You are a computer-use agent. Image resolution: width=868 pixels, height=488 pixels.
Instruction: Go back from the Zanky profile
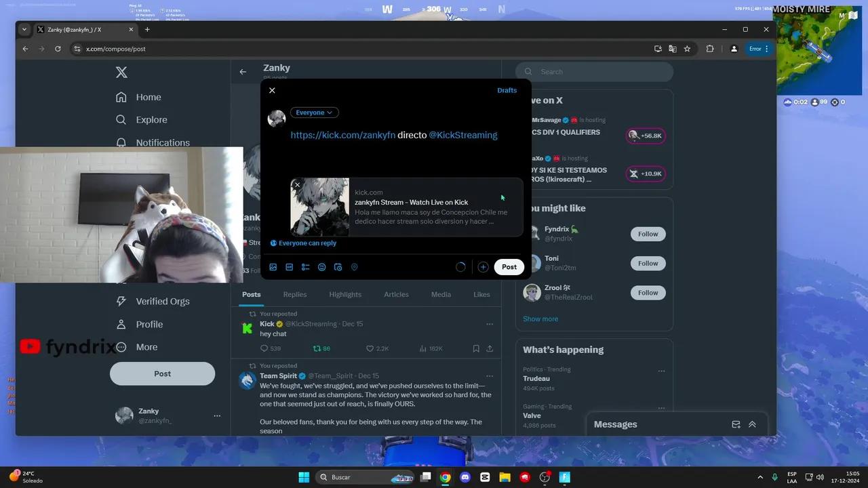[243, 72]
